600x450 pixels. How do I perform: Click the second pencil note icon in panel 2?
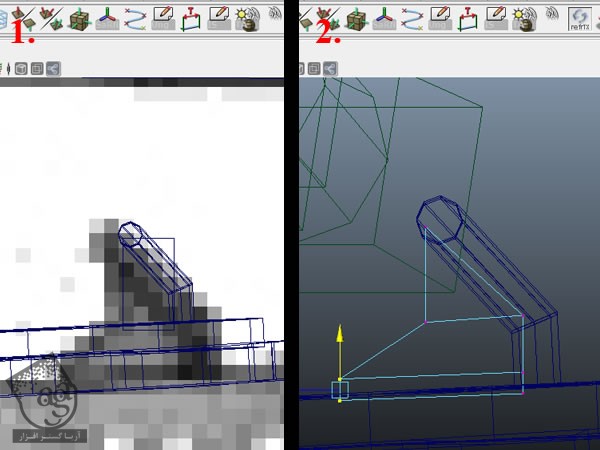pyautogui.click(x=495, y=15)
